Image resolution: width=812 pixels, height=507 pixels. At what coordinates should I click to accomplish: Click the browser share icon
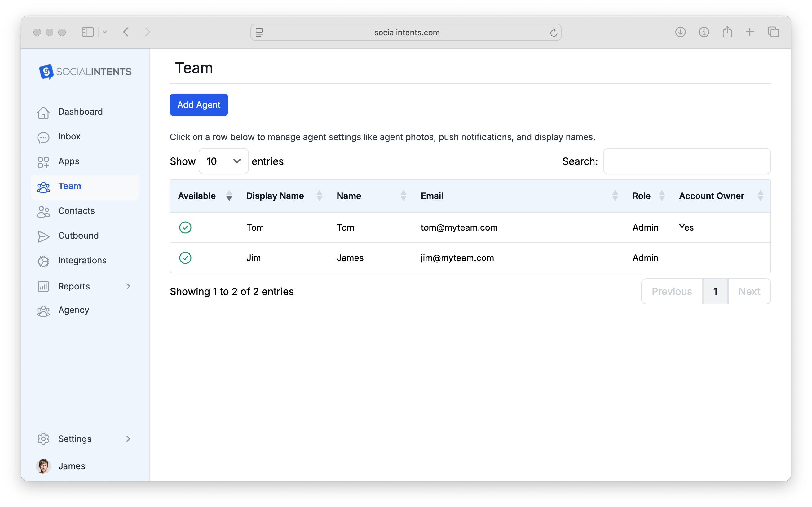click(727, 32)
